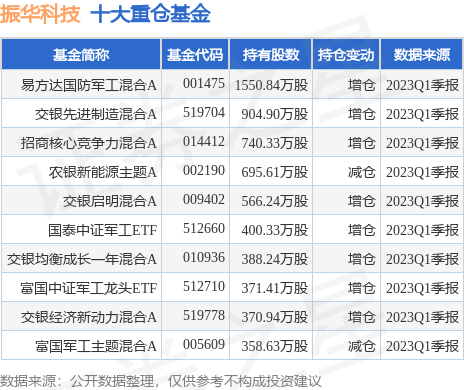Image resolution: width=464 pixels, height=390 pixels.
Task: Click fund code 014412
Action: tap(204, 141)
